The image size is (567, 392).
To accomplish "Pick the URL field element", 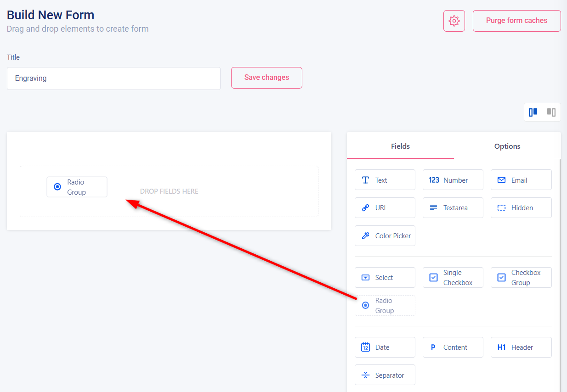I will coord(385,208).
